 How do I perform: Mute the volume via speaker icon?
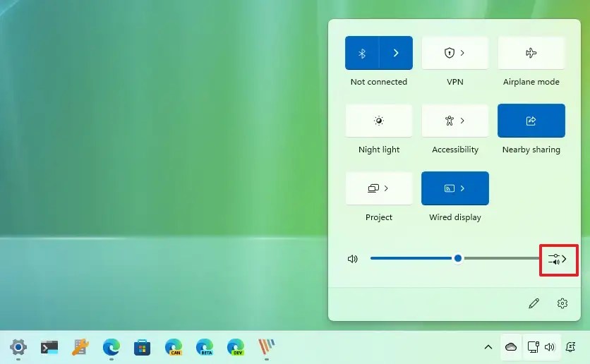pos(353,259)
